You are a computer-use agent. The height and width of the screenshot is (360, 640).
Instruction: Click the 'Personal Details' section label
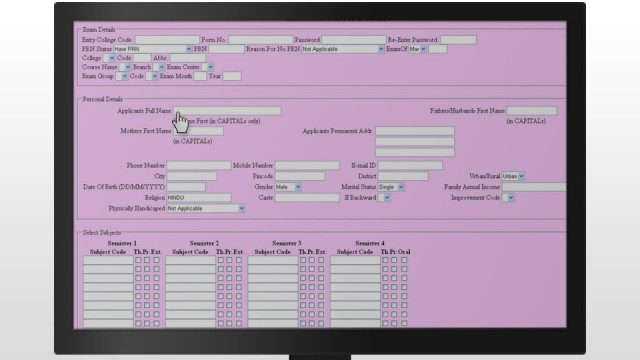click(x=102, y=99)
